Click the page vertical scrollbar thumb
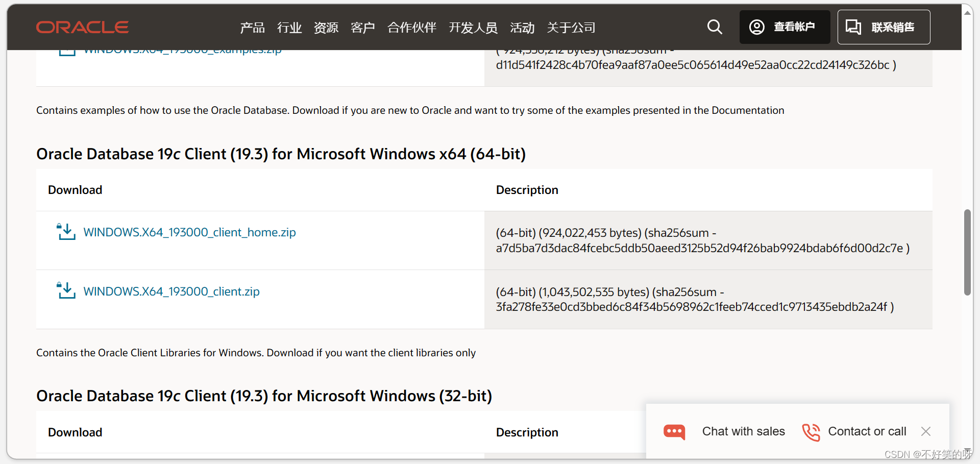The image size is (980, 464). click(967, 252)
